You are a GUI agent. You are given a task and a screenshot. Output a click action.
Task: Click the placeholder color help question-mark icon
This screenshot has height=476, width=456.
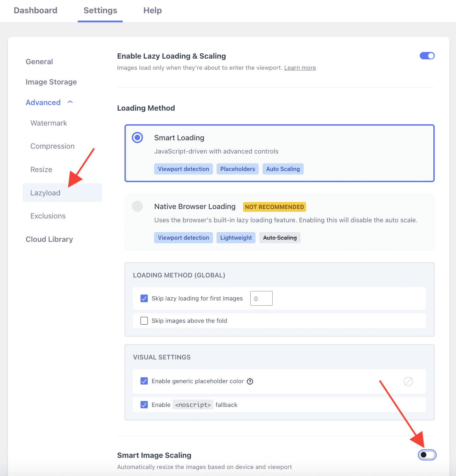pos(250,381)
